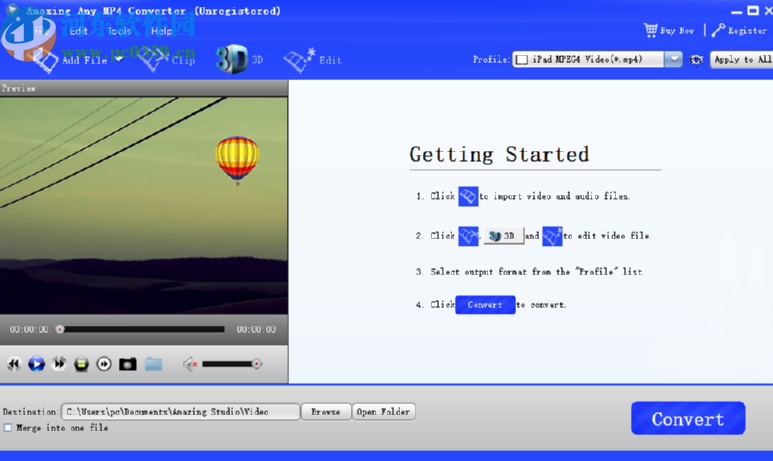Enable Merge into one file checkbox
The width and height of the screenshot is (773, 461).
(x=8, y=428)
